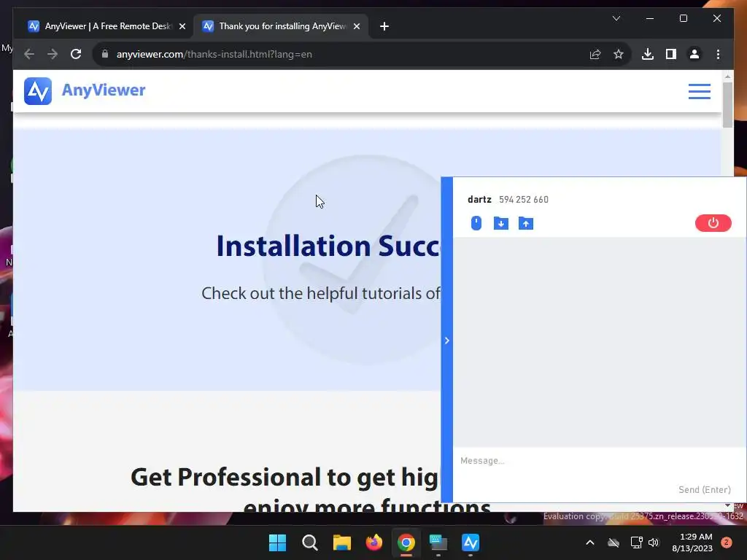
Task: Go forward in Chrome browser
Action: 53,54
